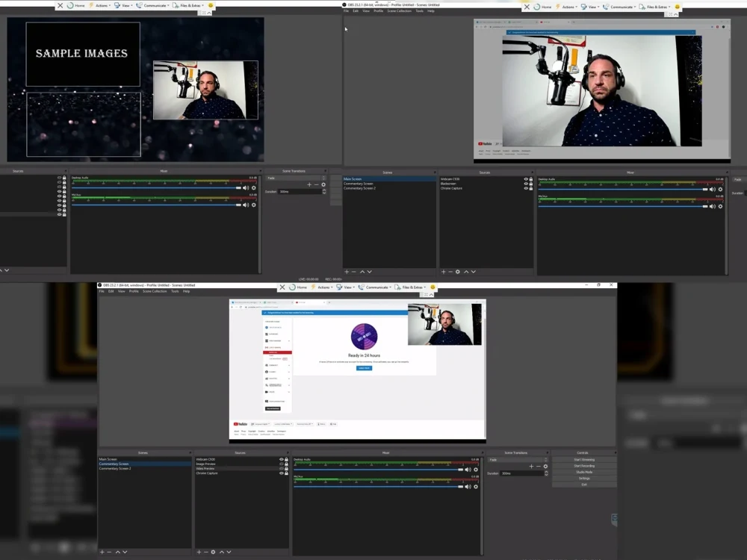Open Desktop Audio gear in top-right OBS mixer
Image resolution: width=747 pixels, height=560 pixels.
tap(720, 189)
